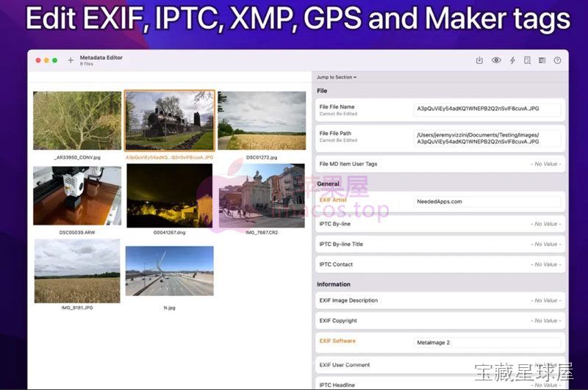Image resolution: width=588 pixels, height=390 pixels.
Task: Toggle the eye preview icon in toolbar
Action: coord(496,60)
